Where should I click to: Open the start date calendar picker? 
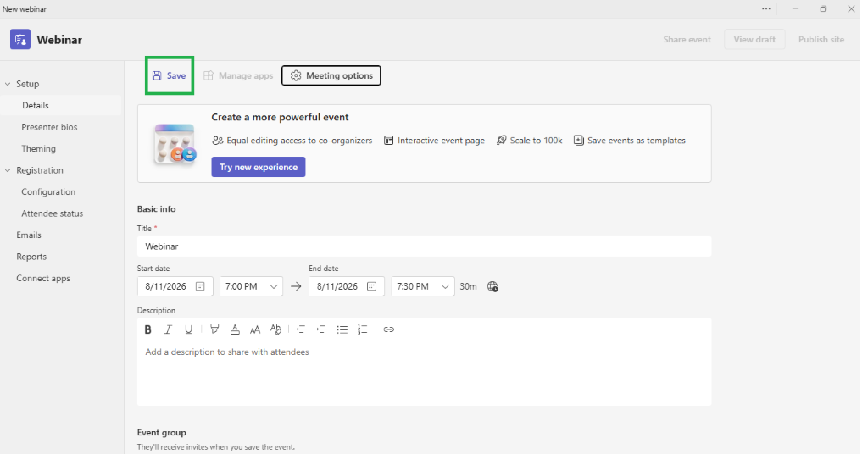200,286
